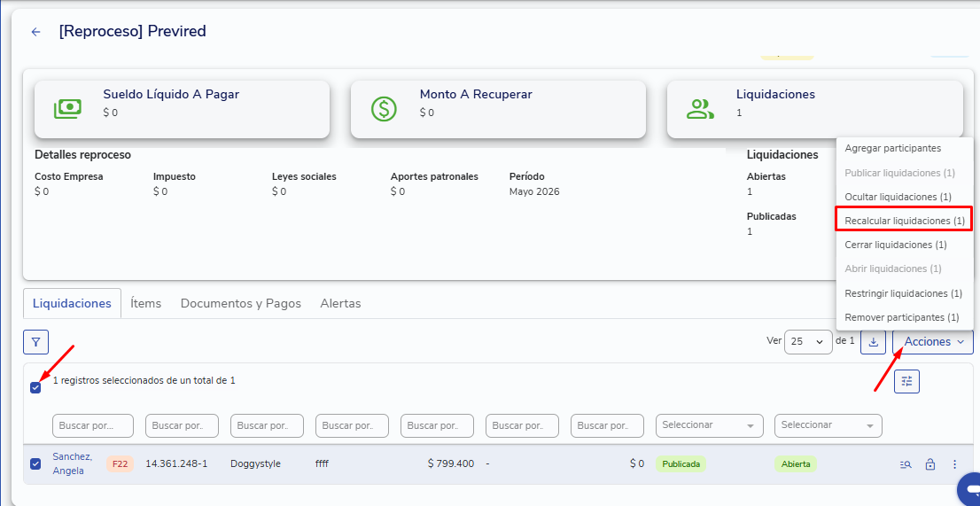Switch to the Liquidaciones tab

click(x=72, y=304)
